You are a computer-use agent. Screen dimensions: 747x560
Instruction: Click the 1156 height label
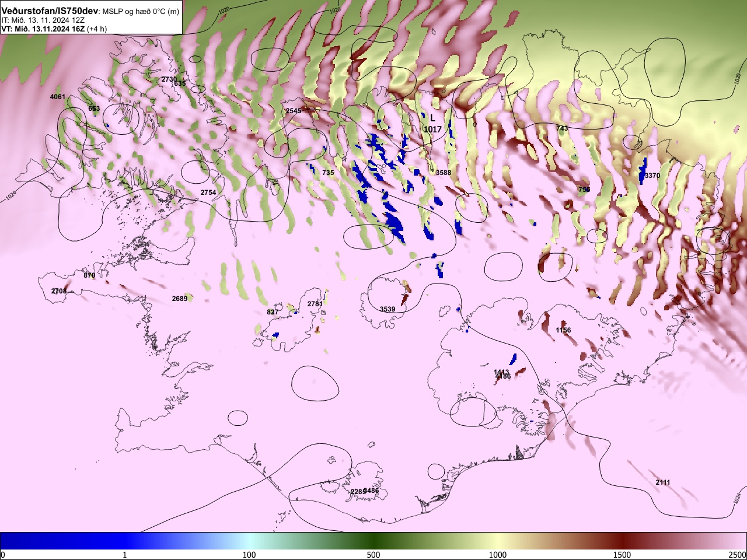564,330
